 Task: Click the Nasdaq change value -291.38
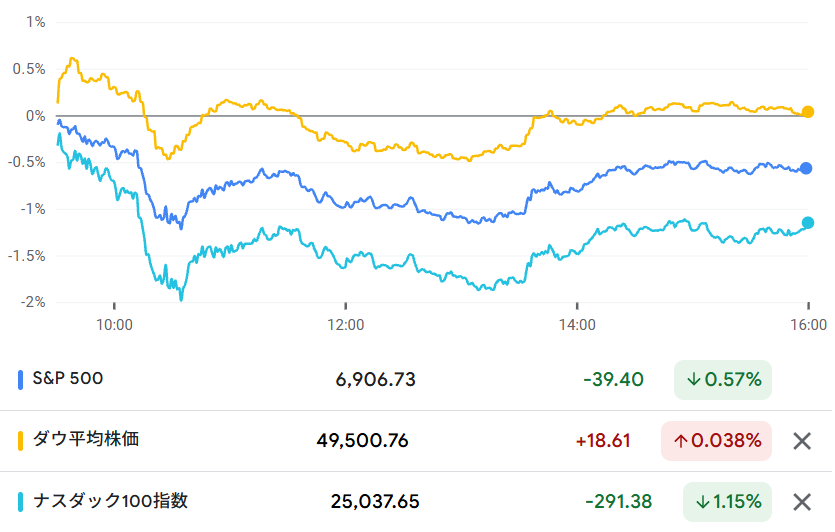(615, 502)
